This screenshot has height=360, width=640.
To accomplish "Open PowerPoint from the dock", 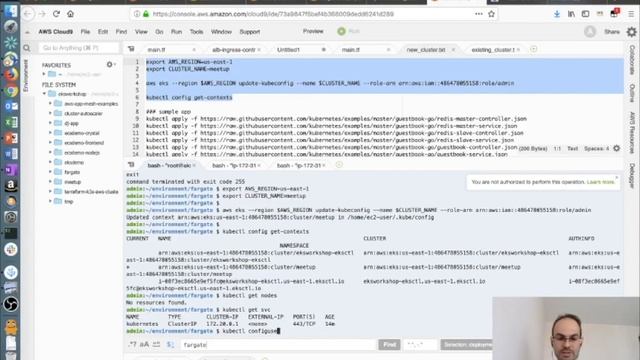I will click(x=11, y=138).
